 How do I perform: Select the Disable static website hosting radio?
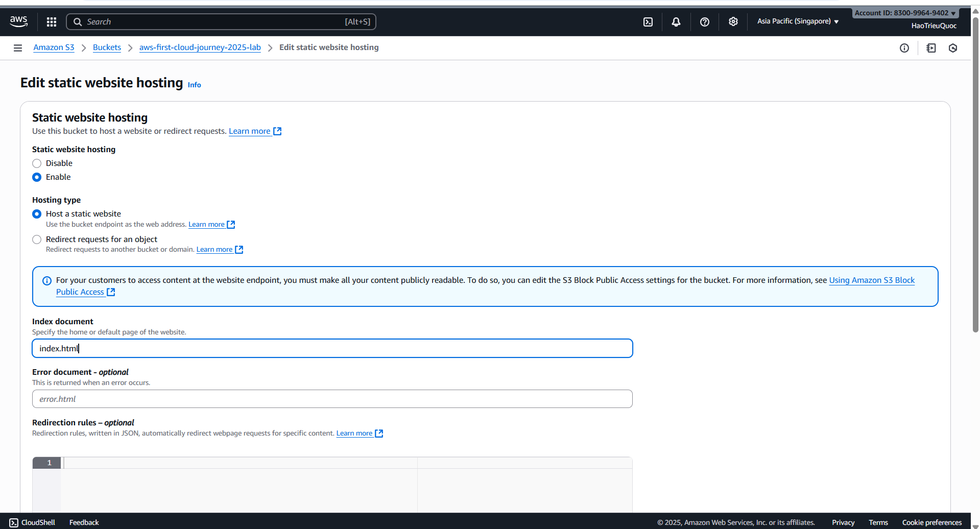click(36, 163)
